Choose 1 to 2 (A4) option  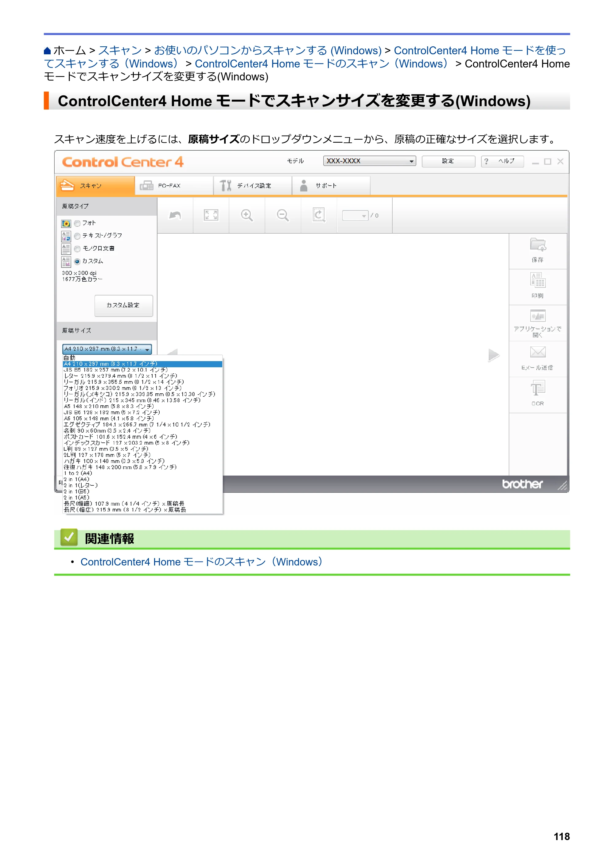click(x=142, y=473)
